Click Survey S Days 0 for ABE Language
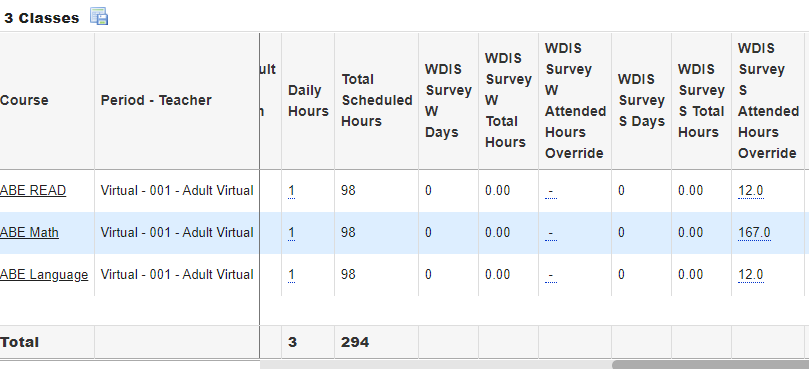The height and width of the screenshot is (369, 809). click(x=621, y=275)
